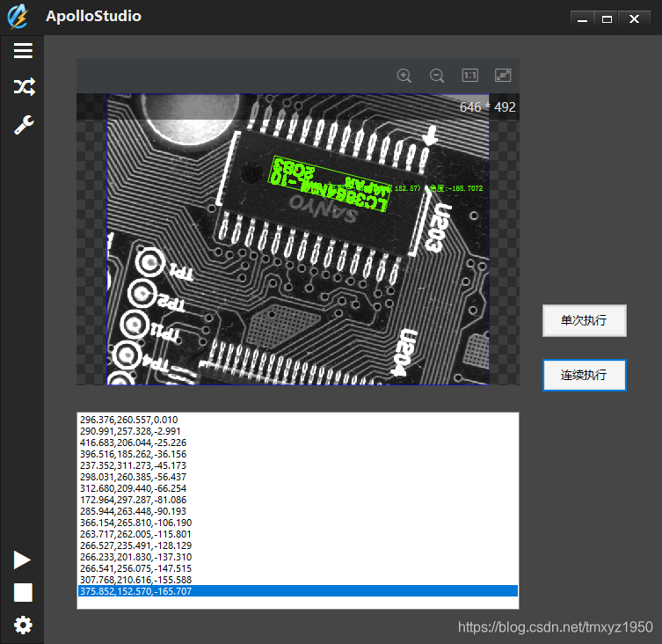Minimize the ApolloStudio window
Screen dimensions: 662x644
[x=583, y=19]
